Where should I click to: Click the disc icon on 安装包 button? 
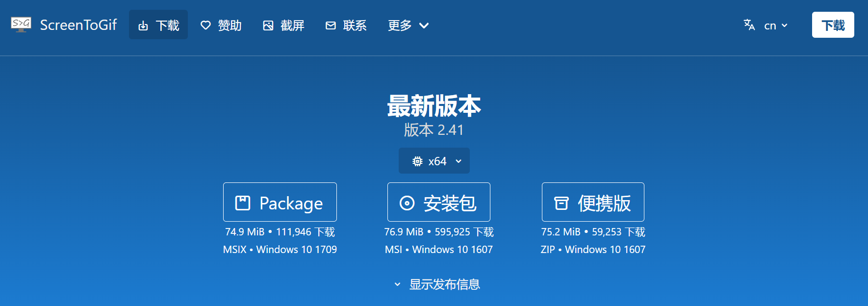[x=407, y=203]
